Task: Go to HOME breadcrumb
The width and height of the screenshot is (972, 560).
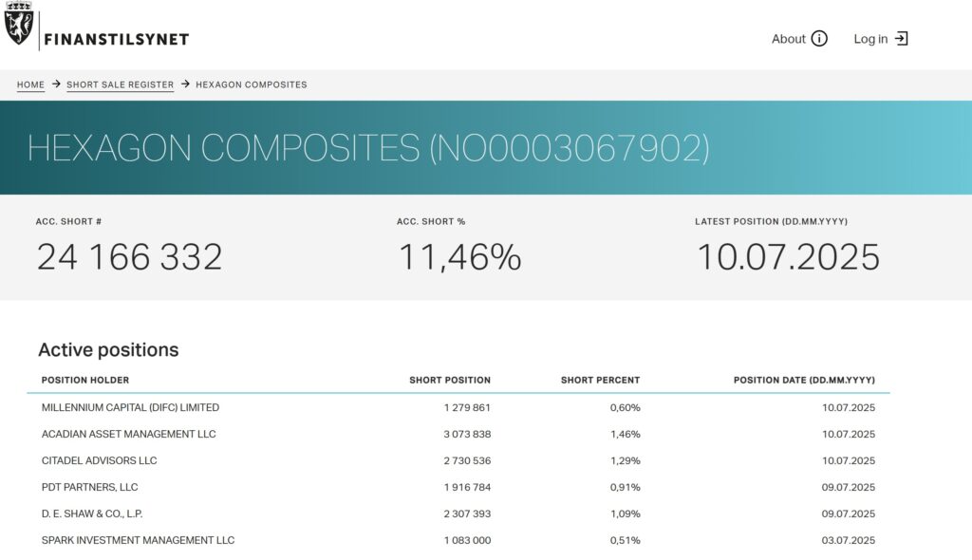Action: click(x=30, y=85)
